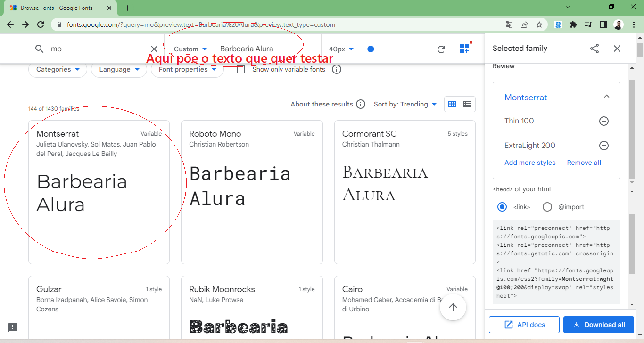Open the feedback icon at bottom left
Screen dimensions: 644x343
tap(13, 327)
